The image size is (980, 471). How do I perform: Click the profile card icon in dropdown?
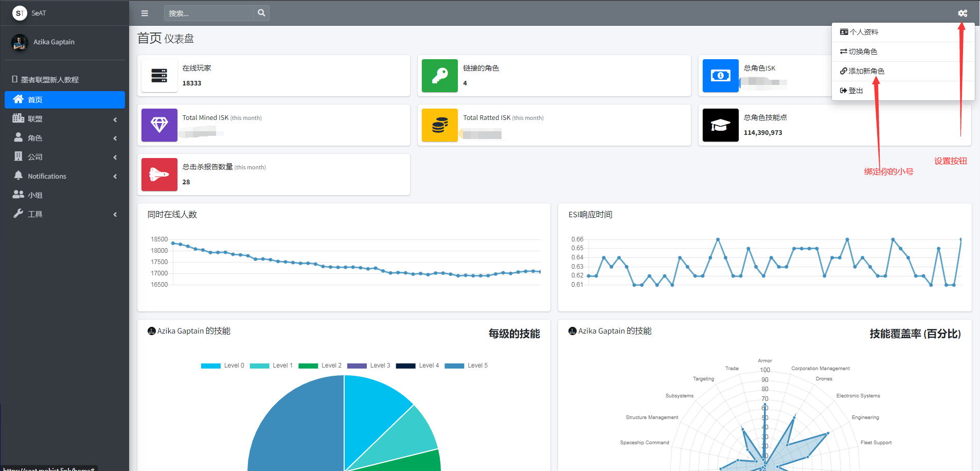click(844, 32)
